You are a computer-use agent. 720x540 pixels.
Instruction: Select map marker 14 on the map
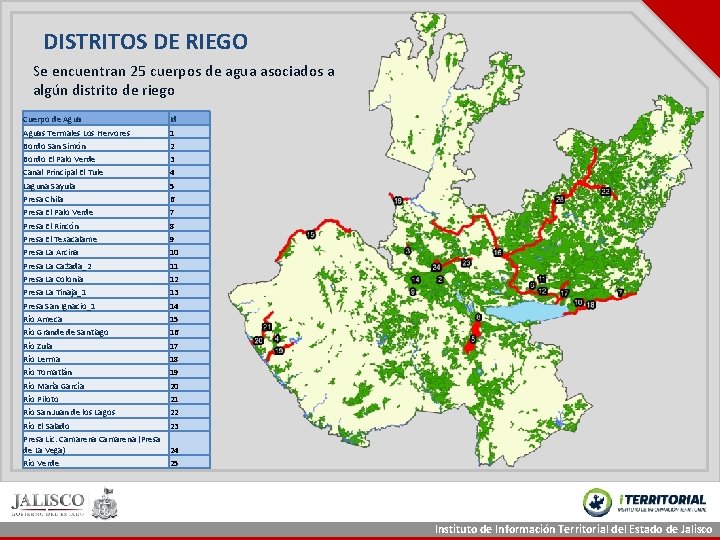point(416,279)
